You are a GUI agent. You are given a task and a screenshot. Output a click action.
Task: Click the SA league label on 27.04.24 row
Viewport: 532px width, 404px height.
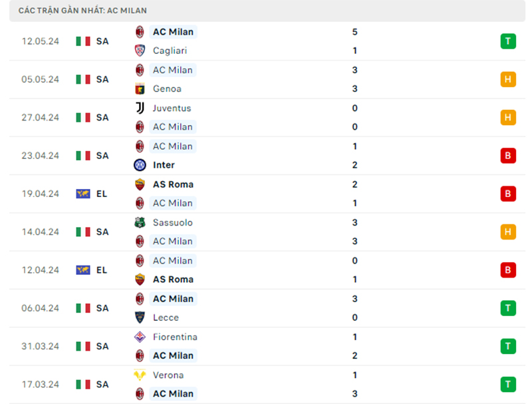102,117
